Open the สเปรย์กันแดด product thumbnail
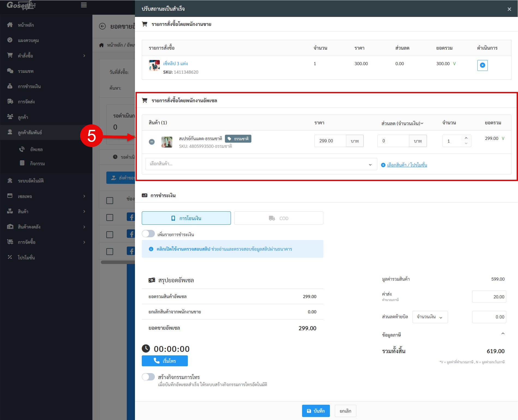 (167, 142)
